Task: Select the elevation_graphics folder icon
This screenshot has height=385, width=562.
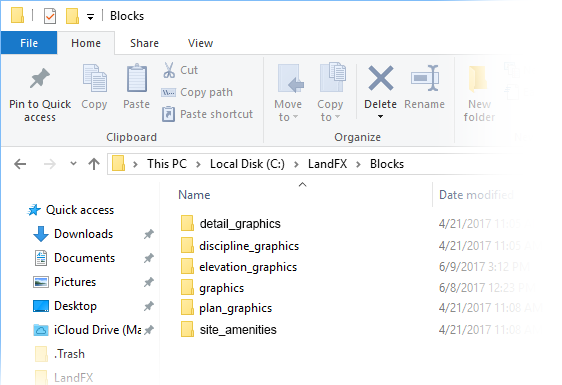Action: [x=187, y=266]
